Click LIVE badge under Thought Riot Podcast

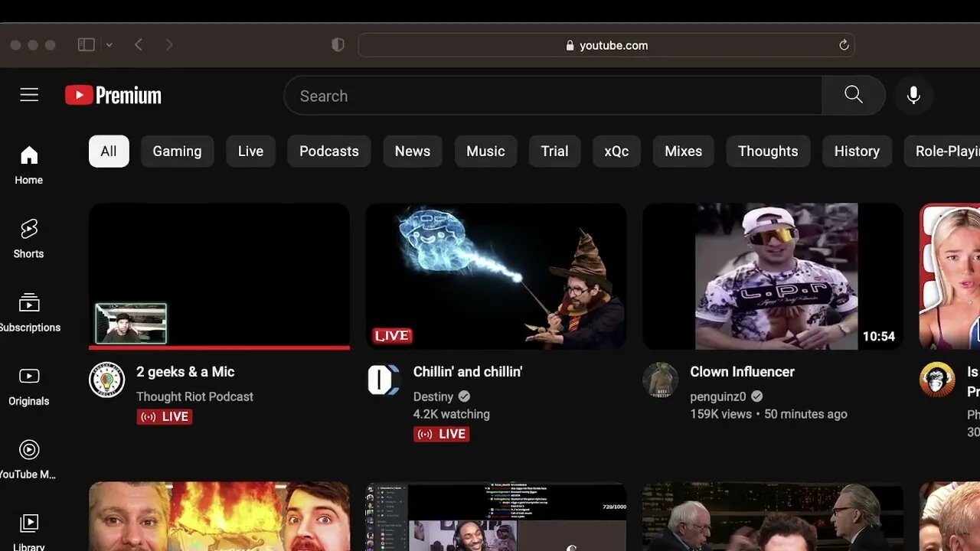click(x=165, y=416)
